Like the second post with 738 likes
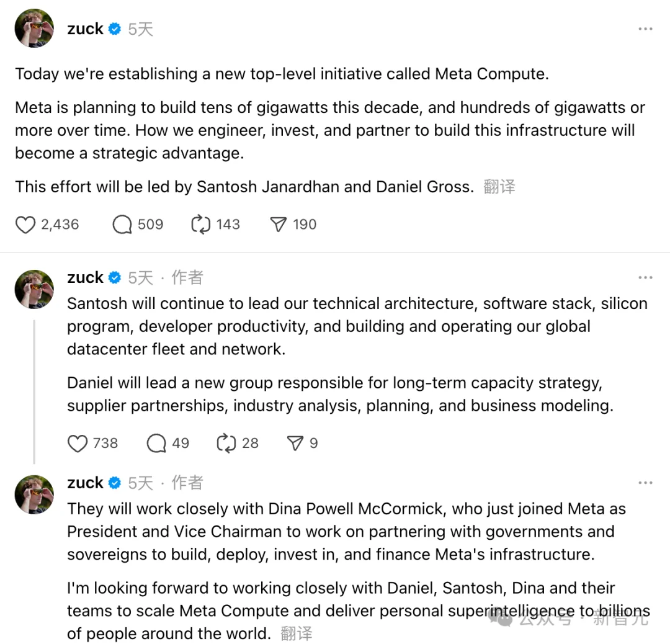 (x=78, y=444)
